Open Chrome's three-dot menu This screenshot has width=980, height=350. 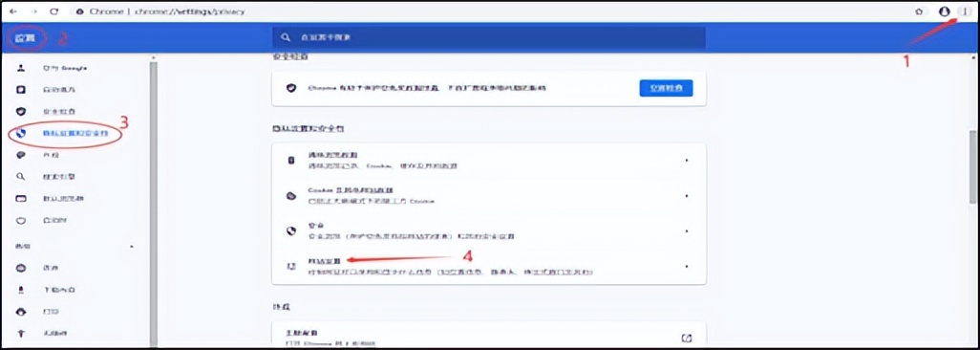pos(966,11)
